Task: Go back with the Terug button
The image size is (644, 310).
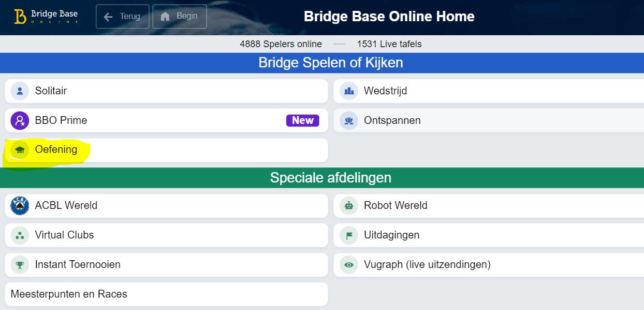Action: (x=123, y=17)
